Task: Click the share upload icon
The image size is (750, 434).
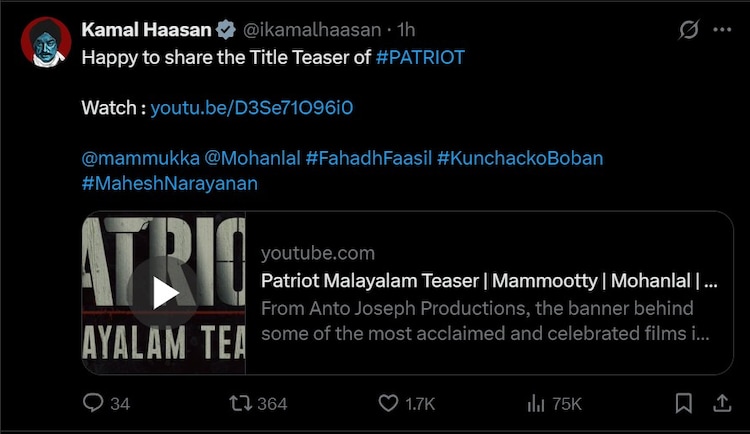Action: pos(720,403)
